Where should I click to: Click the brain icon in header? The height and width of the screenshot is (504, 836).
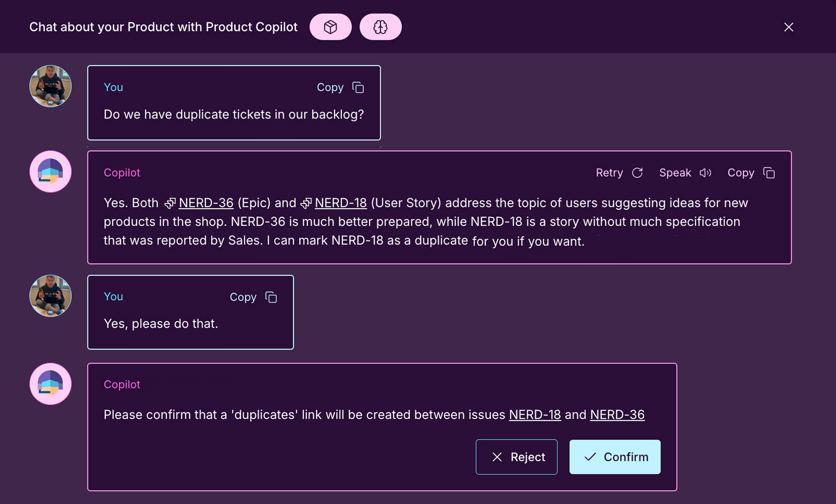380,27
